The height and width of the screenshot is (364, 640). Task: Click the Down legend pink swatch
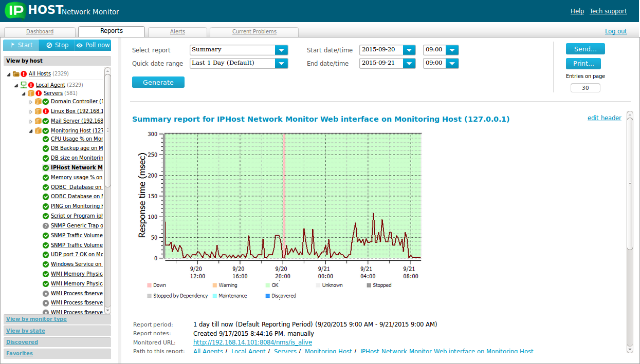tap(149, 285)
